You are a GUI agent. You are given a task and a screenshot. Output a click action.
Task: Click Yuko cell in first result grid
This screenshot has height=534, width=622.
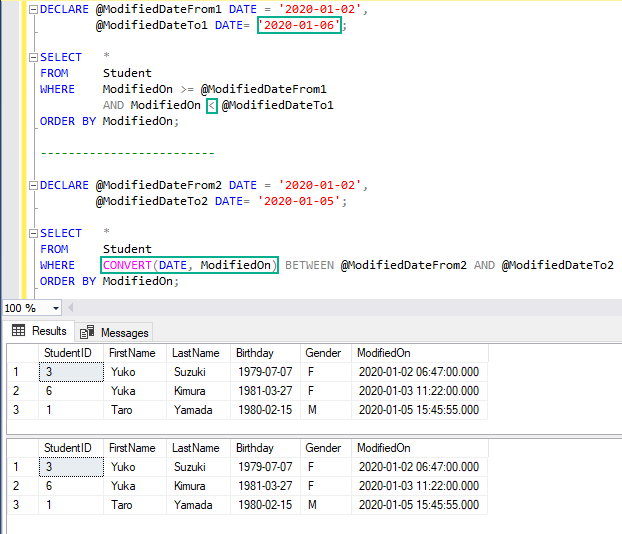click(x=135, y=372)
